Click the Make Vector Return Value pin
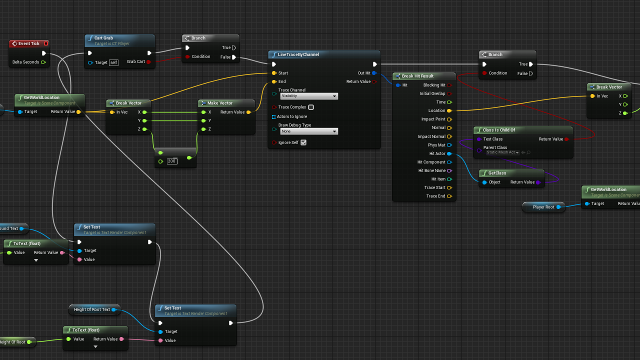 point(249,112)
